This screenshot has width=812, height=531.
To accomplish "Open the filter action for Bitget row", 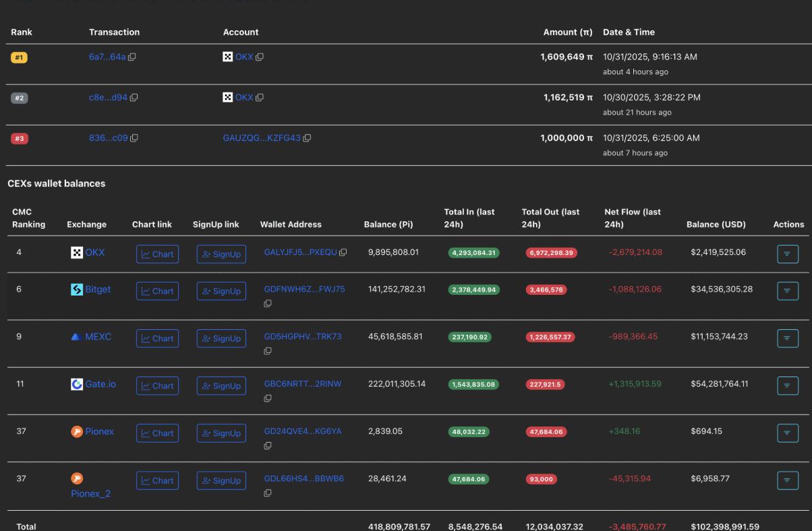I will [788, 291].
